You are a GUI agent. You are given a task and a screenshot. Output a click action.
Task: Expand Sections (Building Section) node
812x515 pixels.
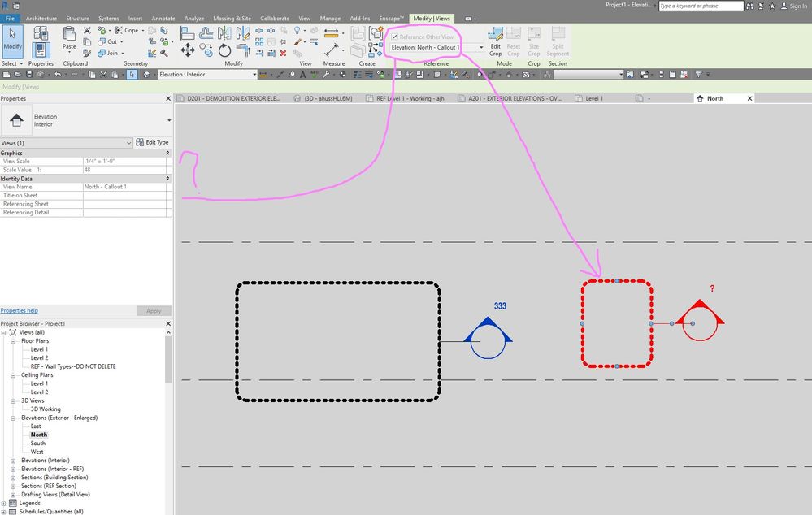pyautogui.click(x=13, y=478)
